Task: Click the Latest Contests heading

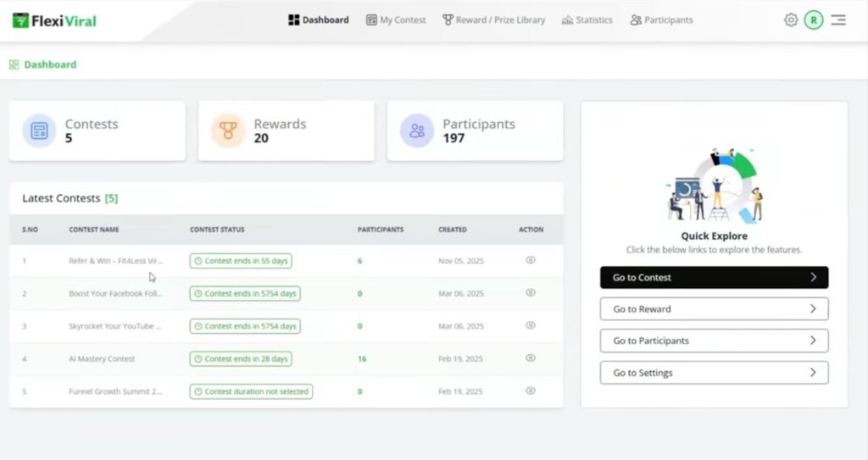Action: coord(70,198)
